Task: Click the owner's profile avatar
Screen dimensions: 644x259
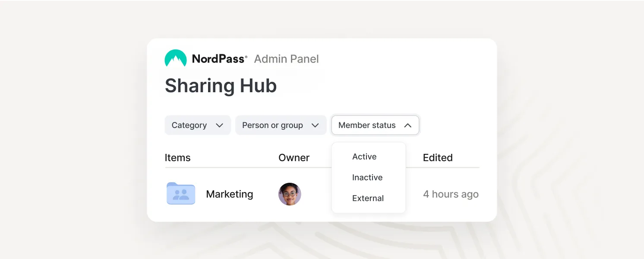Action: [290, 194]
